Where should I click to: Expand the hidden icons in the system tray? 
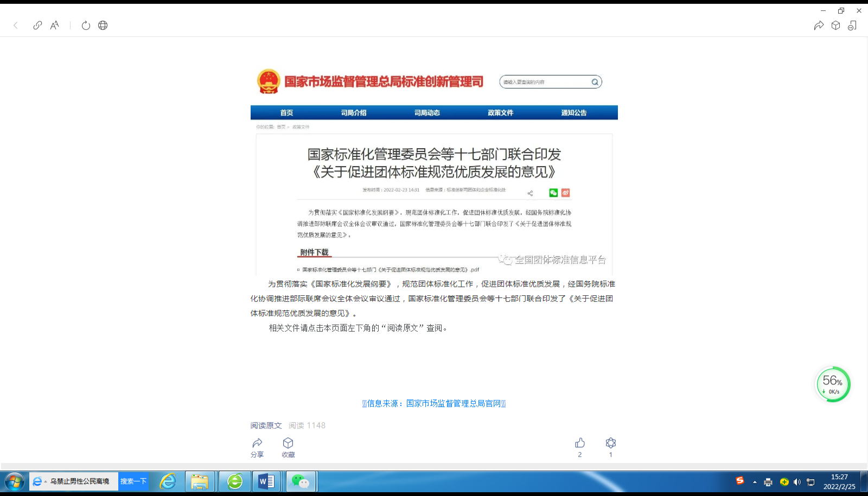[754, 481]
